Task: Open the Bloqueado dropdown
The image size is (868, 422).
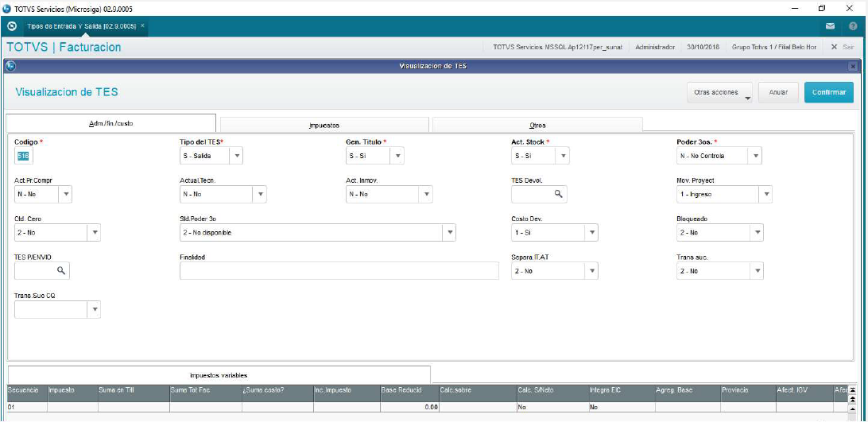Action: [x=758, y=233]
